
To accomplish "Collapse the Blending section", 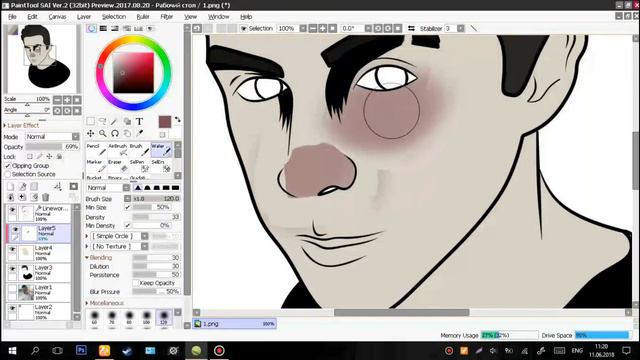I will [98, 258].
